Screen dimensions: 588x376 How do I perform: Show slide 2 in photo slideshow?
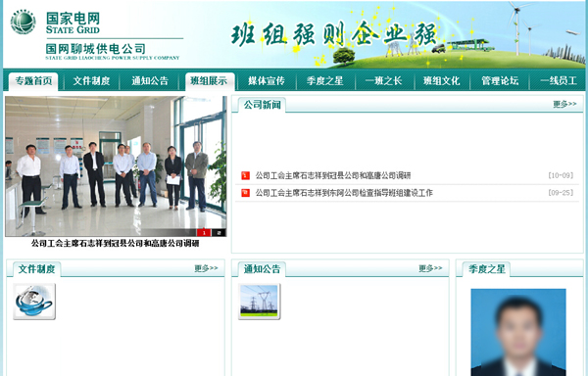pyautogui.click(x=219, y=233)
